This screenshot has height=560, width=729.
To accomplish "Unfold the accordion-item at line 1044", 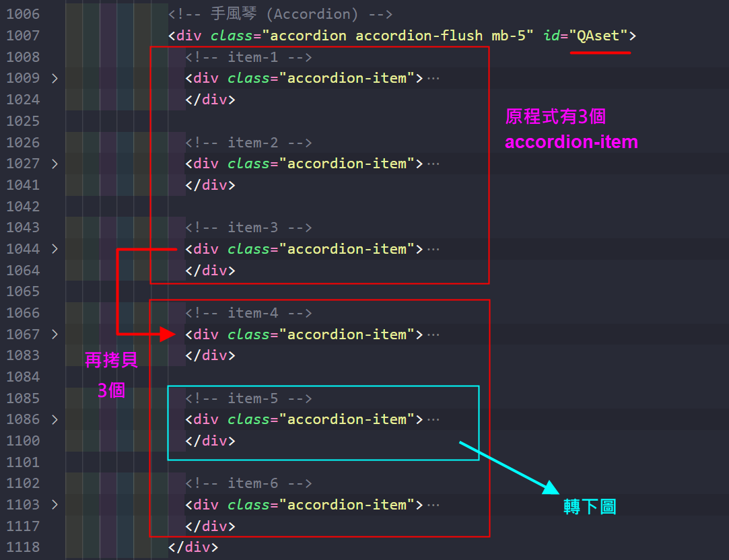I will (55, 249).
